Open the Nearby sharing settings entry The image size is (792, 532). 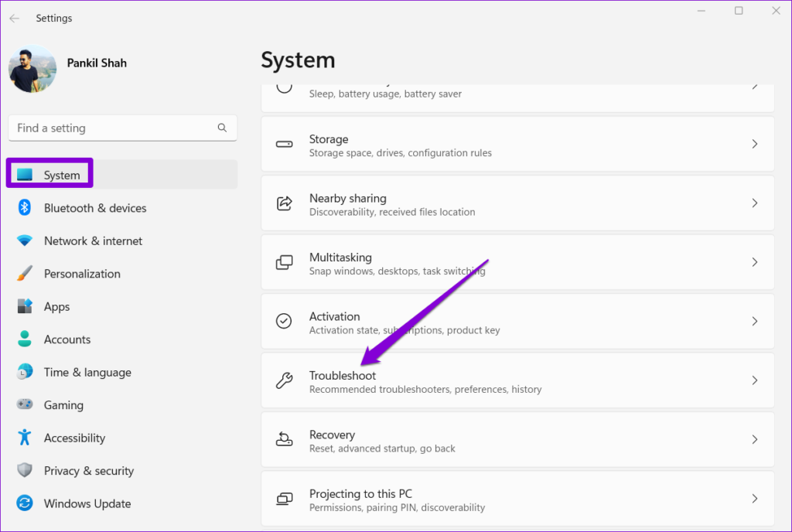point(518,203)
